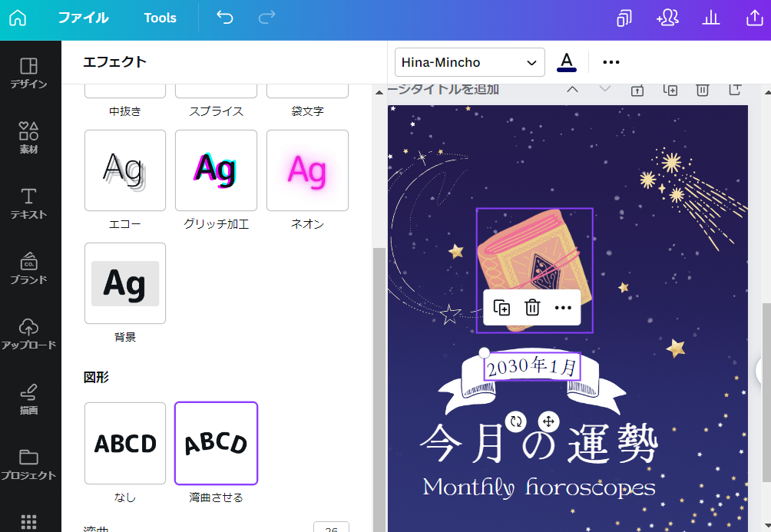Open the apps grid icon in the sidebar

[28, 521]
